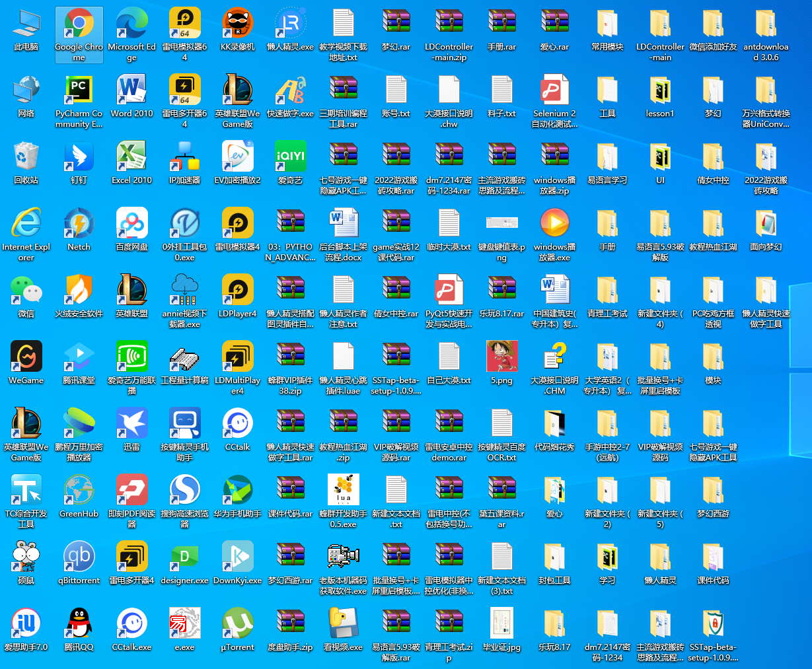Open the GreenHub shortcut

click(79, 497)
